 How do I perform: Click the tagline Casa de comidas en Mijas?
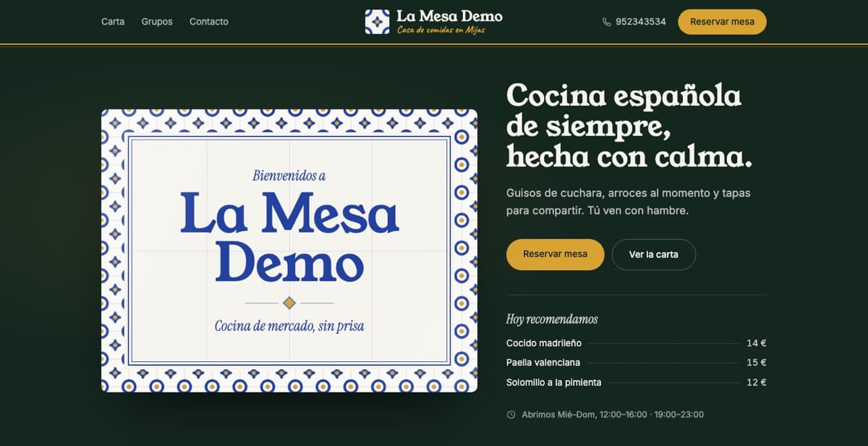coord(441,30)
